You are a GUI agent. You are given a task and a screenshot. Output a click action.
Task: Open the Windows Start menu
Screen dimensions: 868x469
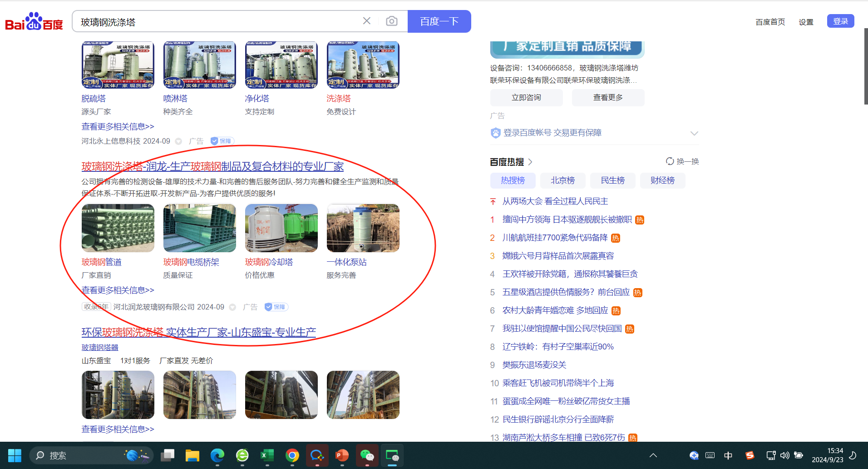click(15, 455)
